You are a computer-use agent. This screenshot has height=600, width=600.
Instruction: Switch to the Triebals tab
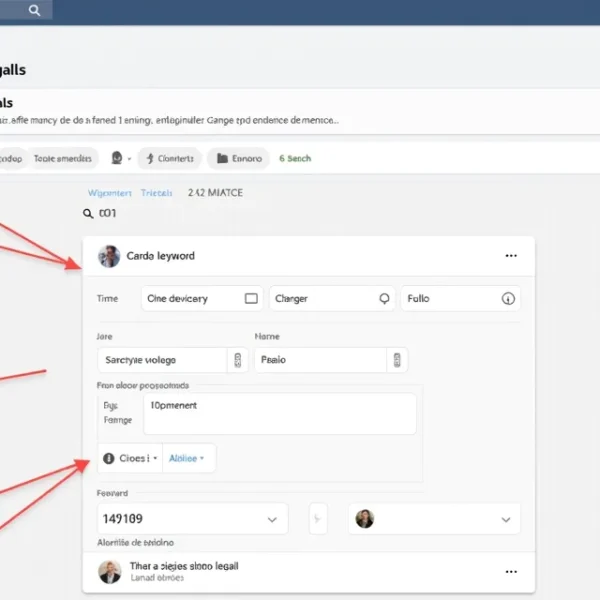tap(157, 193)
